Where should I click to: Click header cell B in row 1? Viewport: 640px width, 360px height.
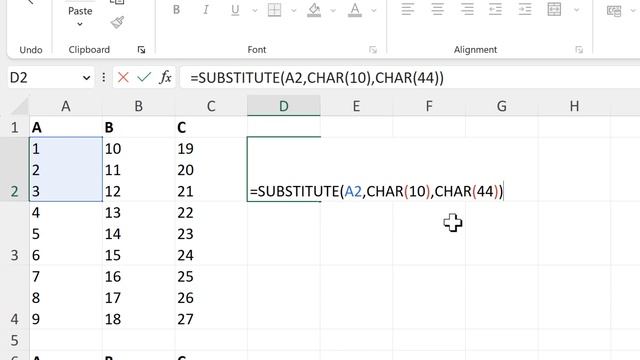tap(138, 127)
